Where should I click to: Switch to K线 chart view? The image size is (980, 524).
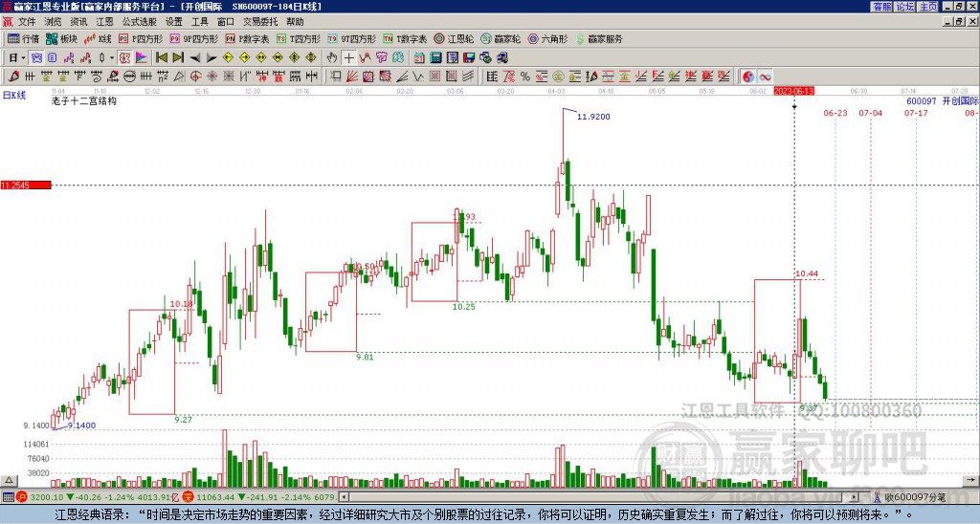(x=98, y=38)
